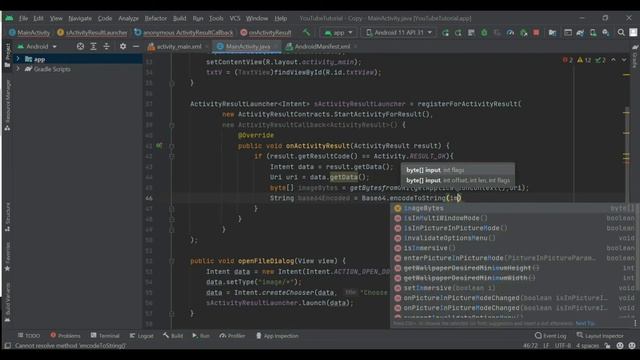Screen dimensions: 640x360
Task: Open the Code menu
Action: 105,18
